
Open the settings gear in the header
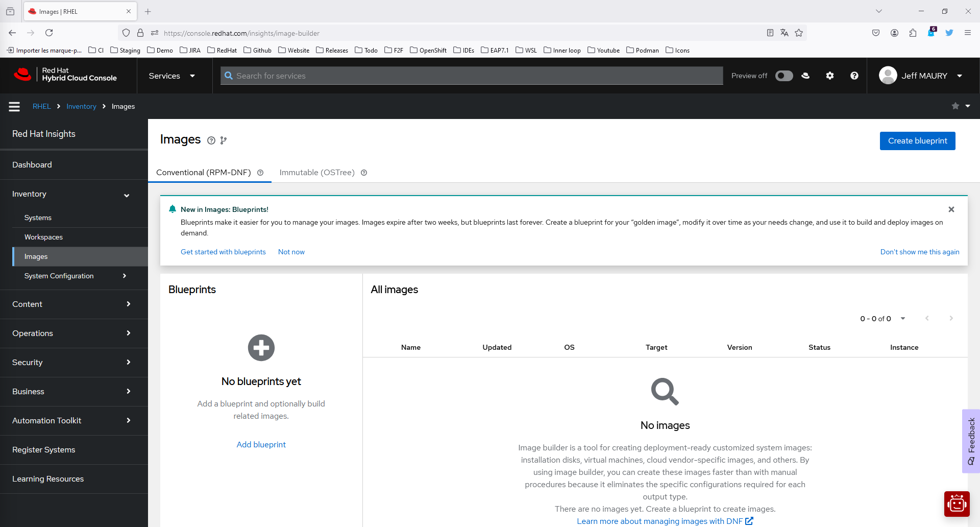point(829,75)
